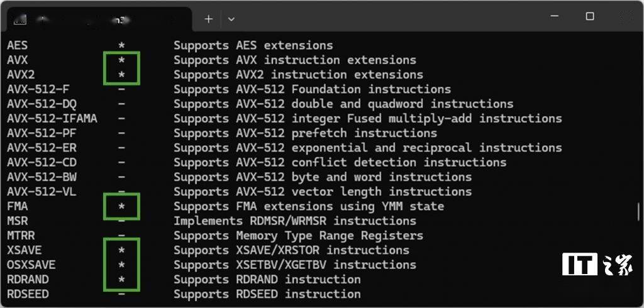Close the terminal window
The width and height of the screenshot is (644, 308).
626,16
